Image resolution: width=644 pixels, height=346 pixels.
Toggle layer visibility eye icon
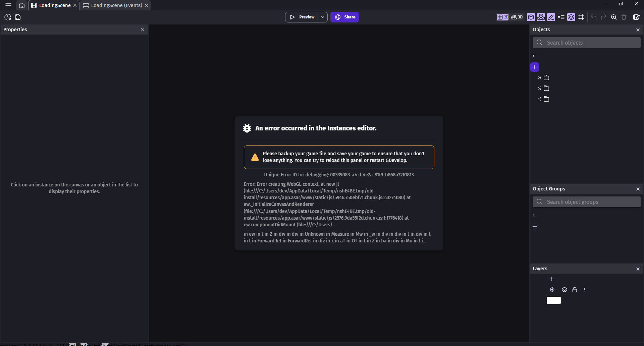565,290
